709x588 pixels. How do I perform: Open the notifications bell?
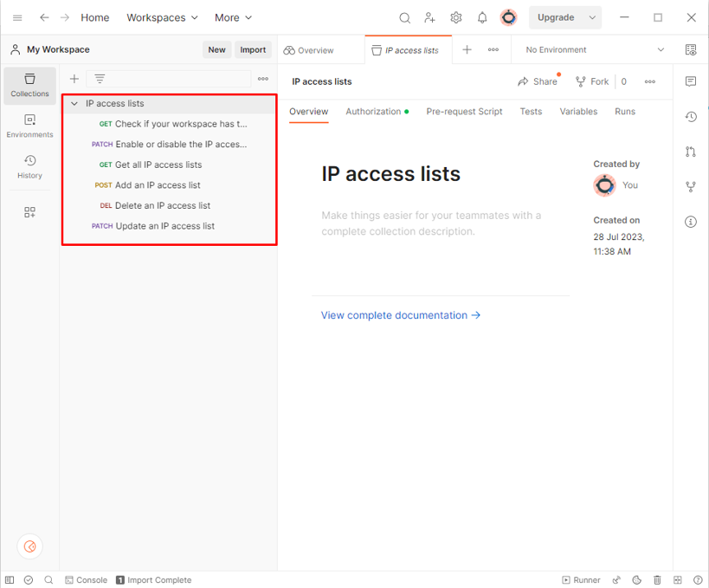pyautogui.click(x=482, y=17)
